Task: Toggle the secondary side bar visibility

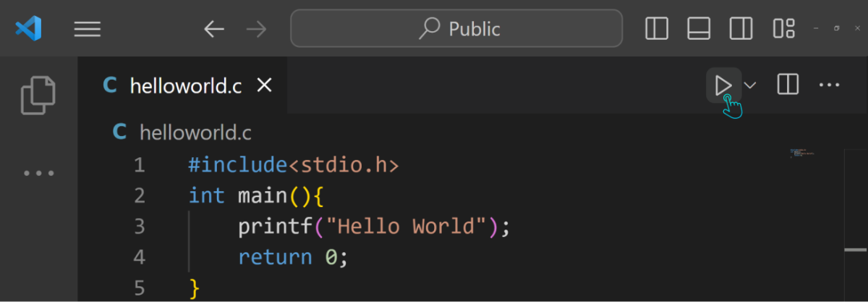Action: coord(741,28)
